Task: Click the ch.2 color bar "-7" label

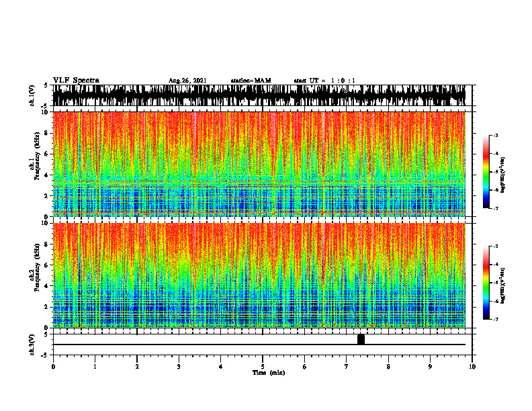Action: [x=495, y=319]
